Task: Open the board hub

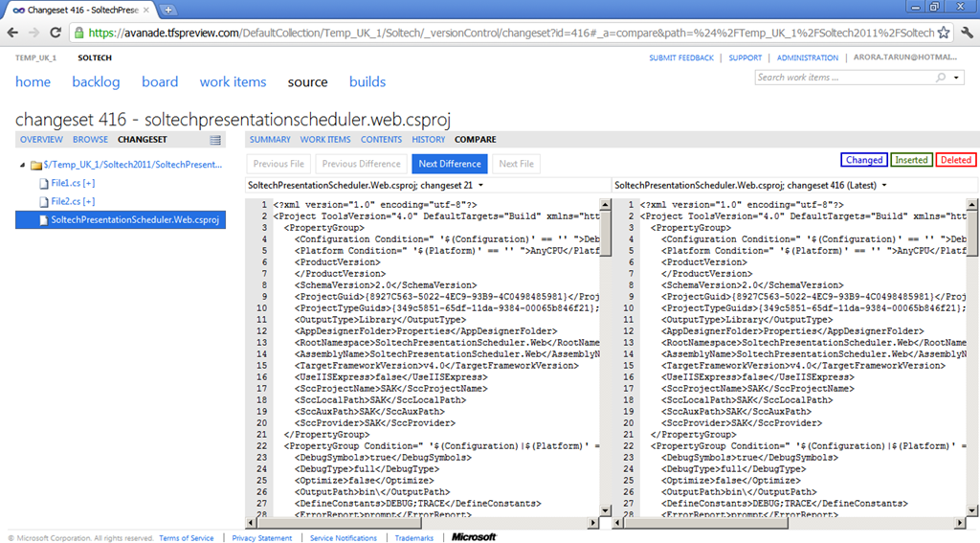Action: click(x=160, y=82)
